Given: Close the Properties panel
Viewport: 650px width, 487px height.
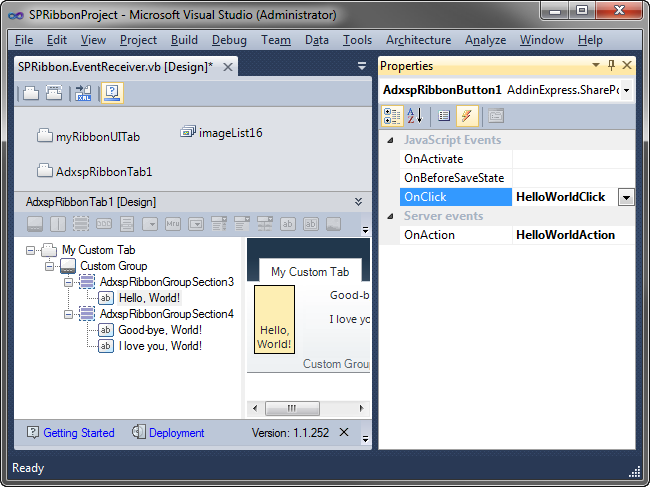Looking at the screenshot, I should tap(627, 65).
